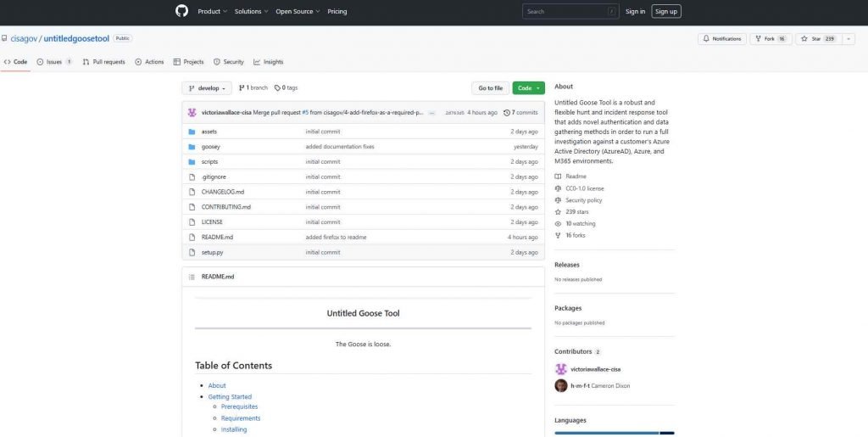Screen dimensions: 868x437
Task: Click the star icon beside 239 stars
Action: (558, 212)
